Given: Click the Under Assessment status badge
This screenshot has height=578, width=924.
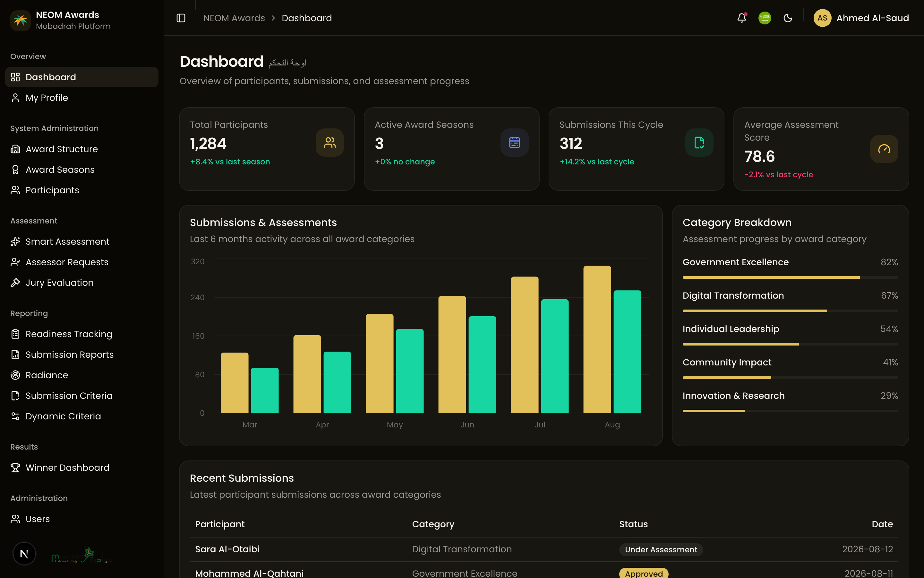Looking at the screenshot, I should pos(661,550).
